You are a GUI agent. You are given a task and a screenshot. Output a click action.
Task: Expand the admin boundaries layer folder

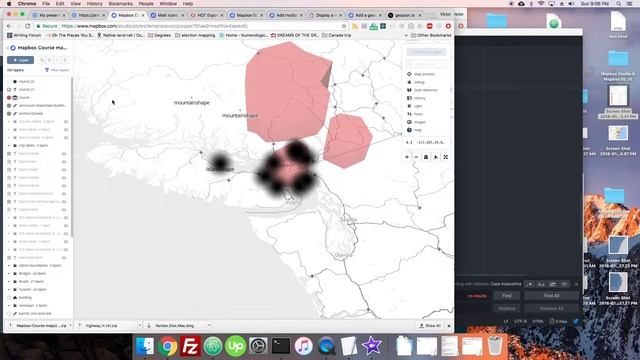tap(9, 266)
